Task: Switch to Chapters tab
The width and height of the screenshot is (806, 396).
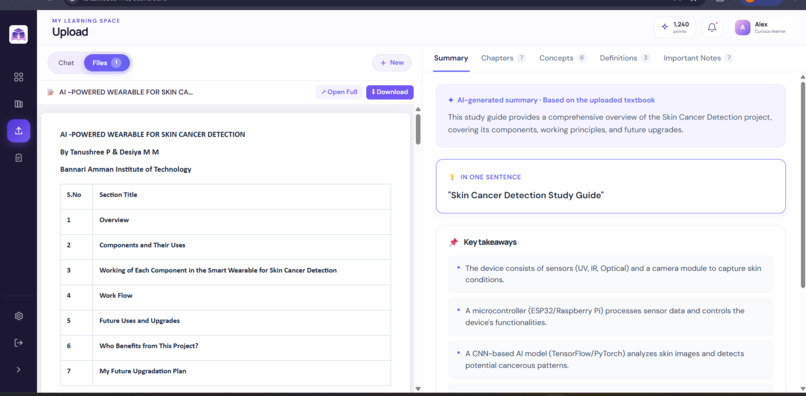Action: click(x=503, y=58)
